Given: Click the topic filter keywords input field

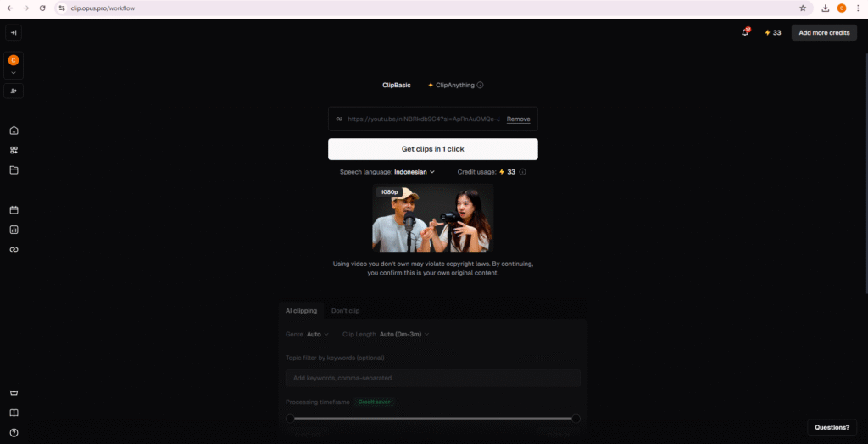Looking at the screenshot, I should coord(432,378).
